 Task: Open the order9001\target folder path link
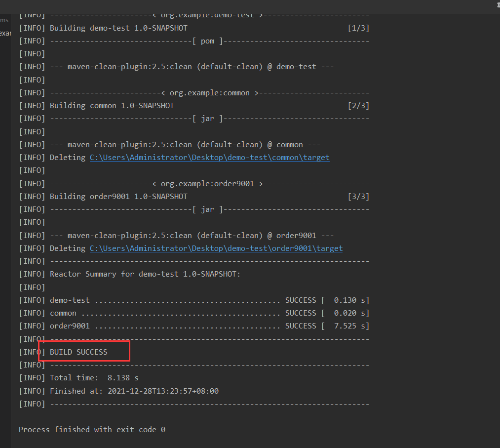pos(216,248)
